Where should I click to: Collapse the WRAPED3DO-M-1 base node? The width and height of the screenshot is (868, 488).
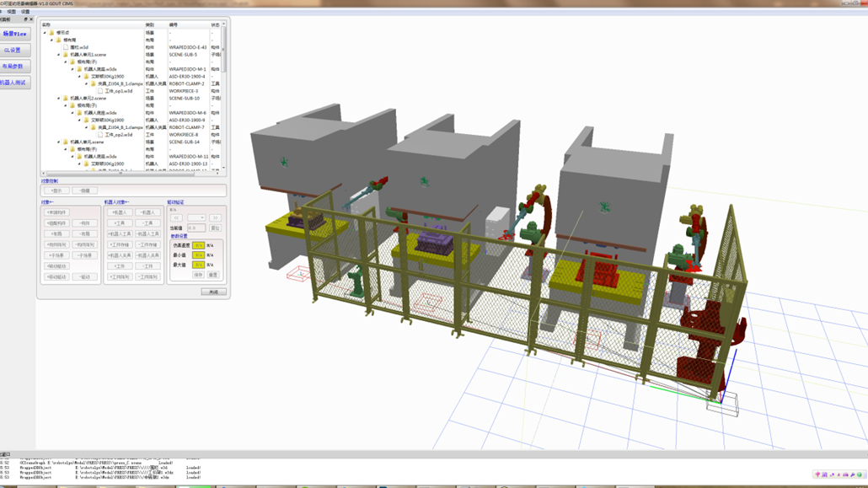coord(72,69)
